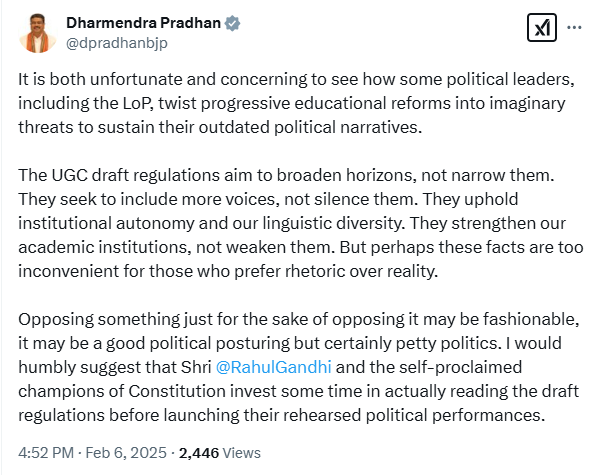
Task: Open the three-dot more options menu
Action: [574, 27]
